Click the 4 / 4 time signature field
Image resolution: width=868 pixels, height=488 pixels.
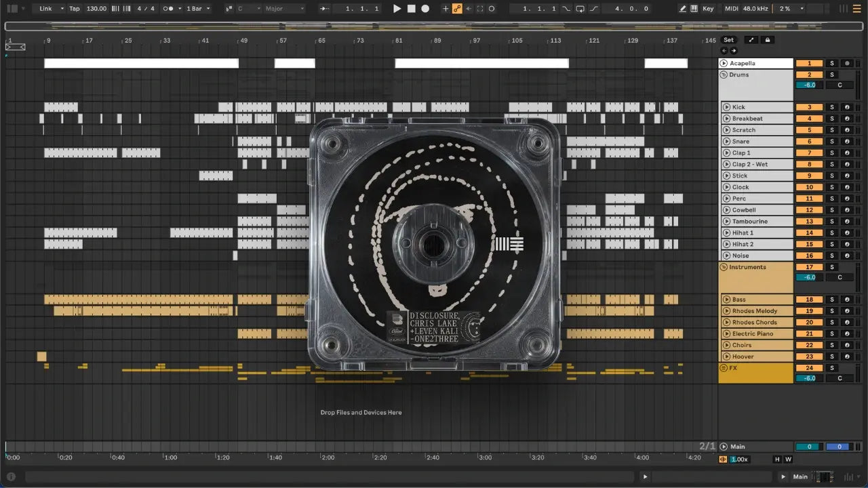[x=144, y=9]
